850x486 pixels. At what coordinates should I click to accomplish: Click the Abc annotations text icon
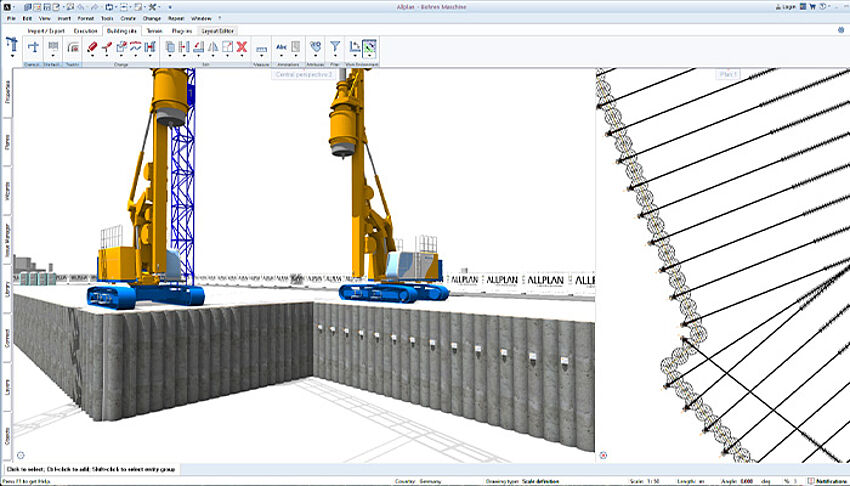[x=282, y=47]
